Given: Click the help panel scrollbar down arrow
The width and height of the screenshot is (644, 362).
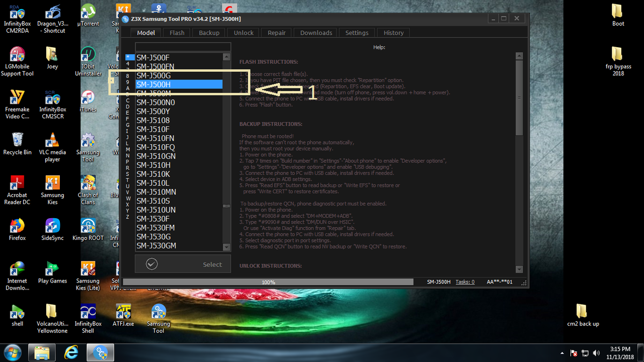Looking at the screenshot, I should 519,270.
